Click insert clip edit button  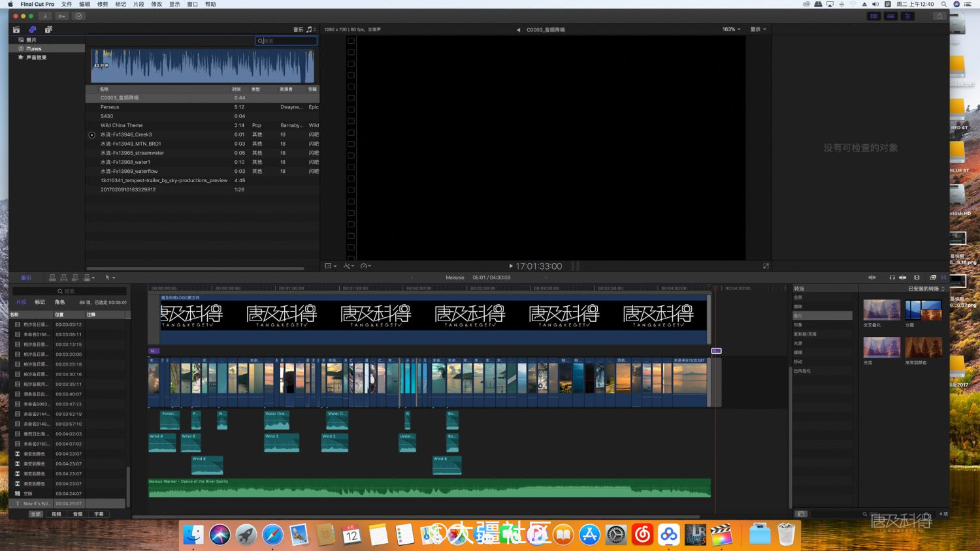[x=64, y=277]
